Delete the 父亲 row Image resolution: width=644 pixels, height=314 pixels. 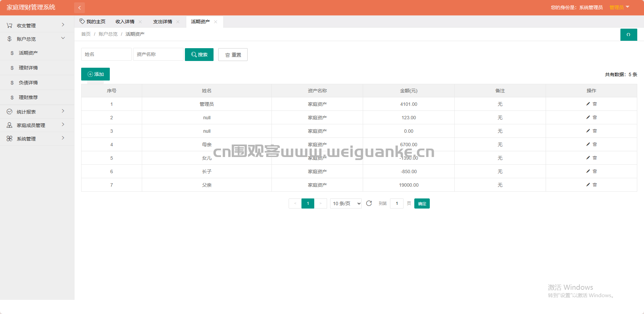pos(595,185)
